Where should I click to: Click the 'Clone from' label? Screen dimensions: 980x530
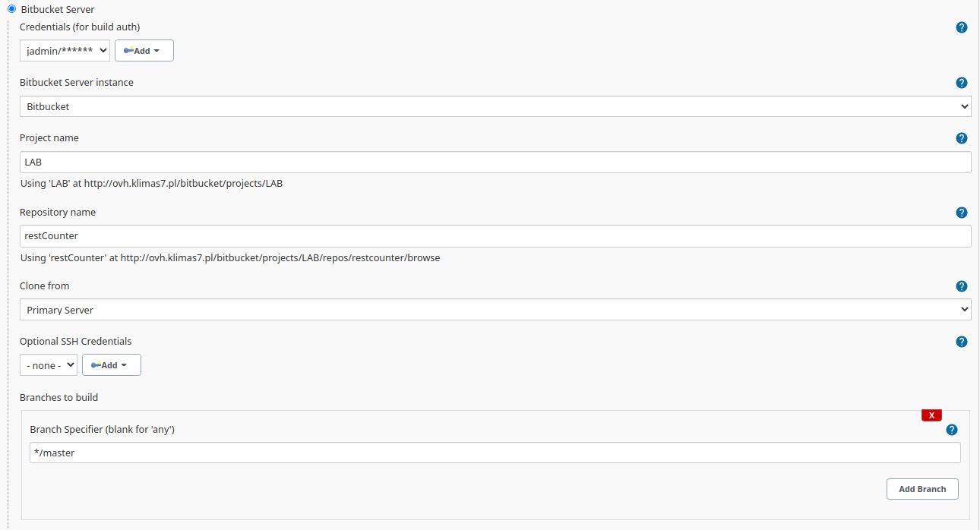coord(44,286)
